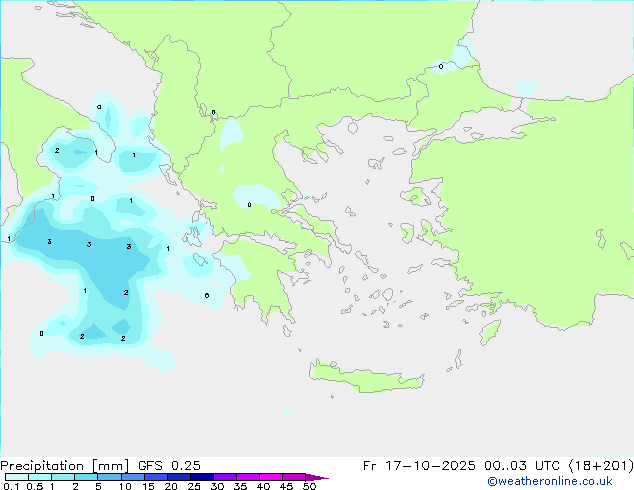Pick legend swatch between 1 and 2
This screenshot has height=490, width=634.
[63, 477]
